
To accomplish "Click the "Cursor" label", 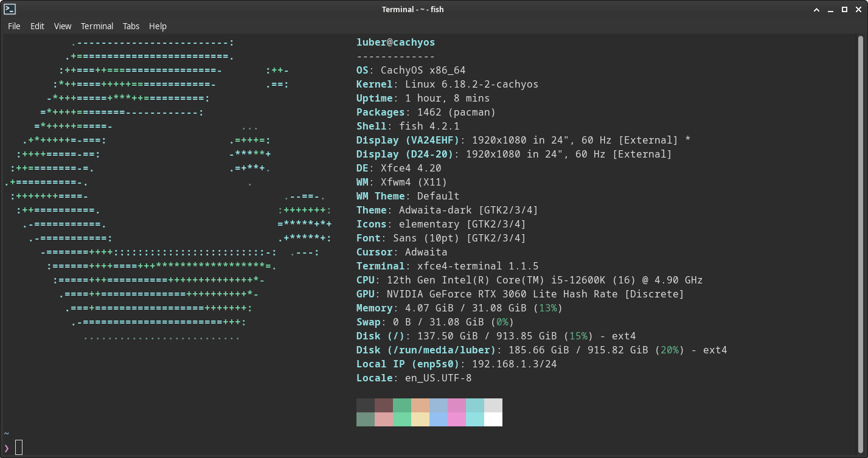I will tap(375, 252).
